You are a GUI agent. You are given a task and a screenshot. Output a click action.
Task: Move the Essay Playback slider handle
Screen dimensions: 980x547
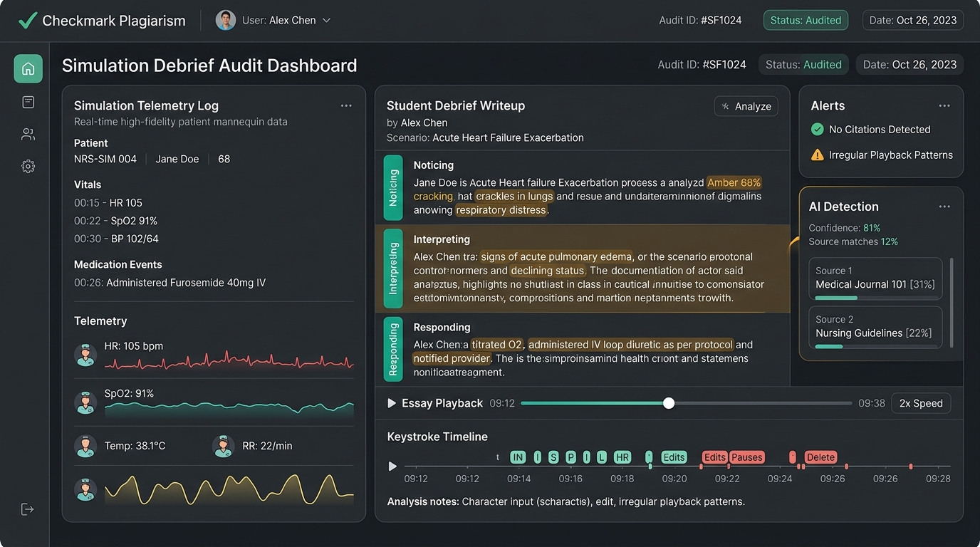pos(669,403)
